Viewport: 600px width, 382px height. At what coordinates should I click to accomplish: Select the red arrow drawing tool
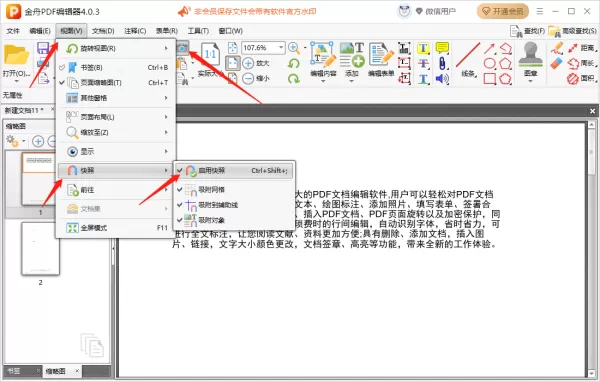click(489, 48)
